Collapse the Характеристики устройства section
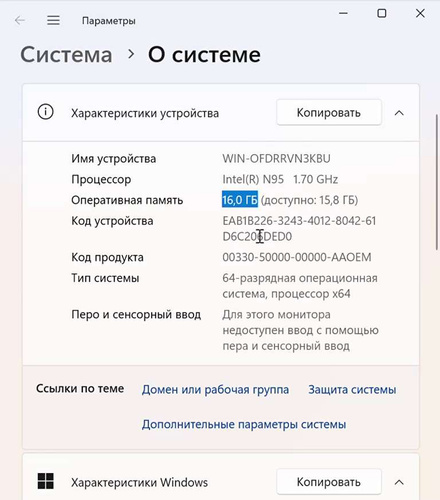The width and height of the screenshot is (440, 500). tap(399, 113)
